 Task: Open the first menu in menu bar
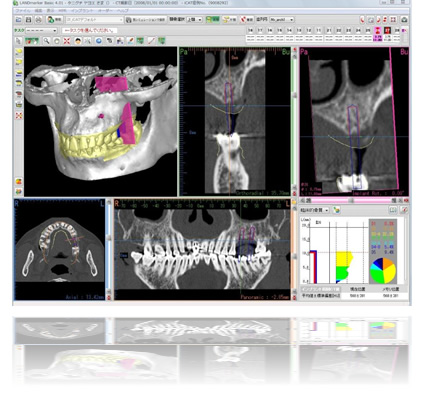tap(23, 11)
